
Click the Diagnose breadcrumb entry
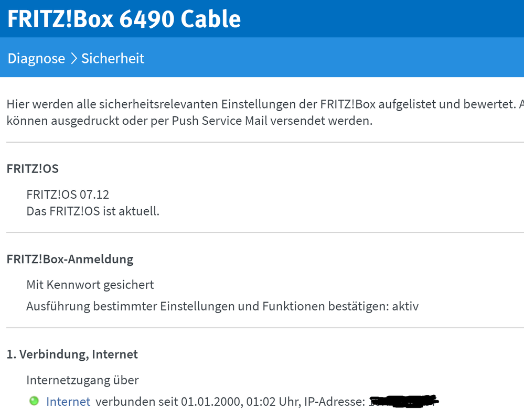click(36, 58)
